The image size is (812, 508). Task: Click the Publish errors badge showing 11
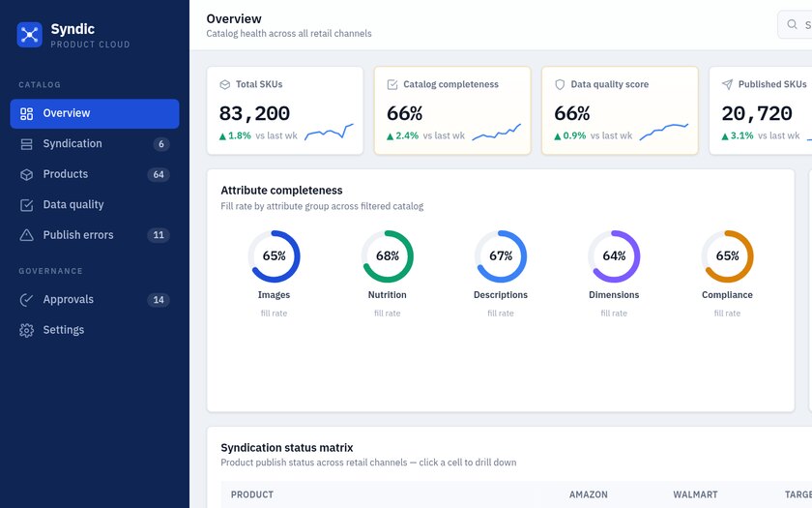pyautogui.click(x=159, y=235)
